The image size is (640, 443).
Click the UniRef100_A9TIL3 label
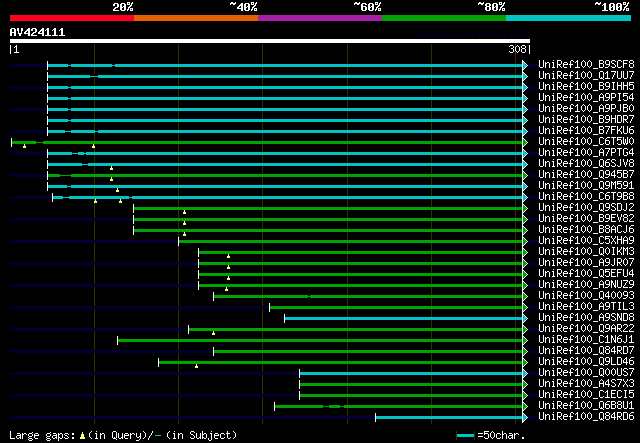pyautogui.click(x=586, y=307)
